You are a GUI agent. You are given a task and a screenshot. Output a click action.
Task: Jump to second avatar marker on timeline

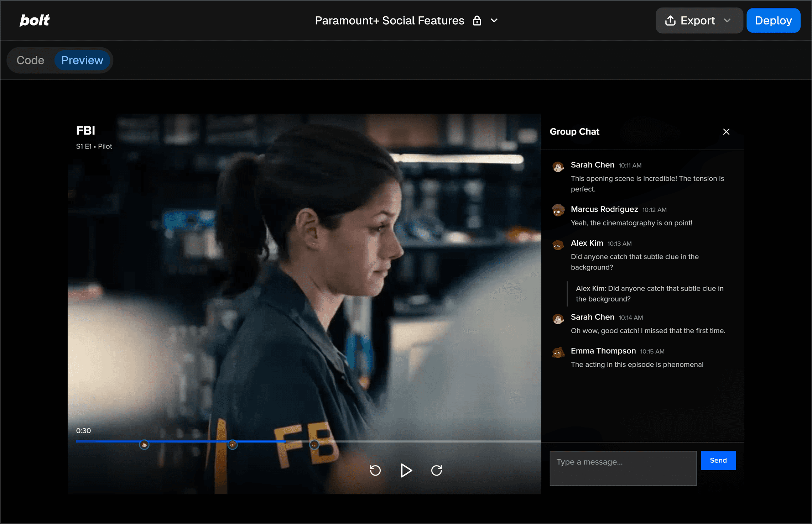coord(233,444)
